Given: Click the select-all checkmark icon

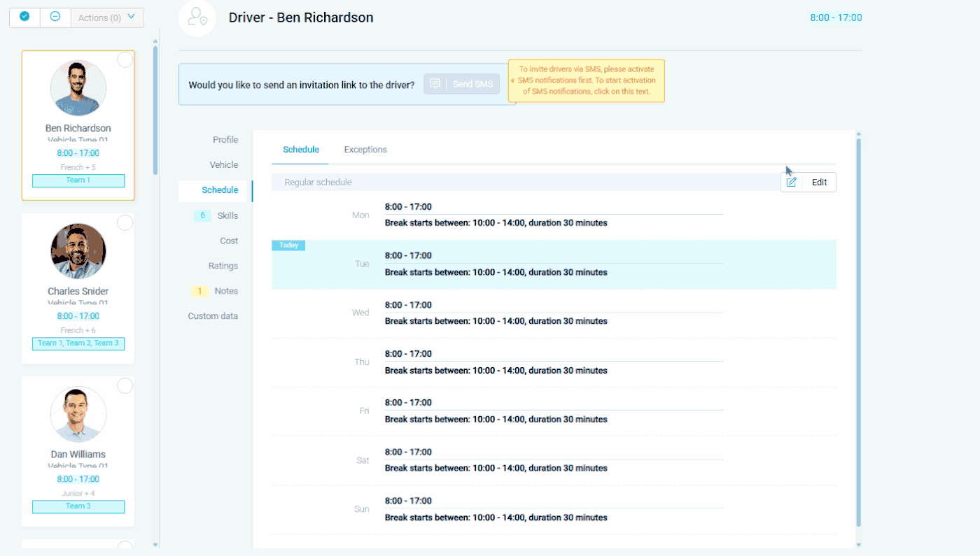Looking at the screenshot, I should coord(24,17).
